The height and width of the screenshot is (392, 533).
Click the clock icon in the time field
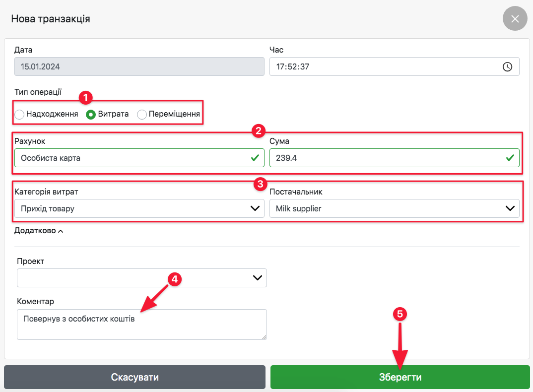[507, 66]
